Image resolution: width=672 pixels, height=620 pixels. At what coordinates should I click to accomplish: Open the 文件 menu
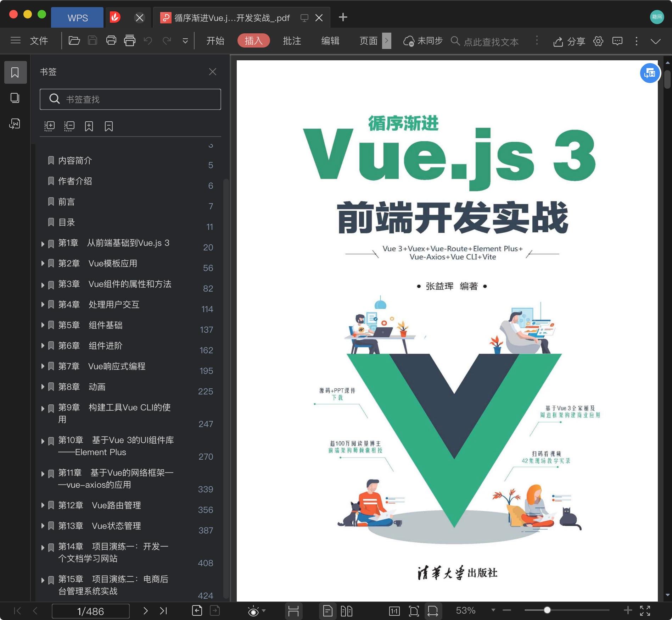(x=39, y=41)
